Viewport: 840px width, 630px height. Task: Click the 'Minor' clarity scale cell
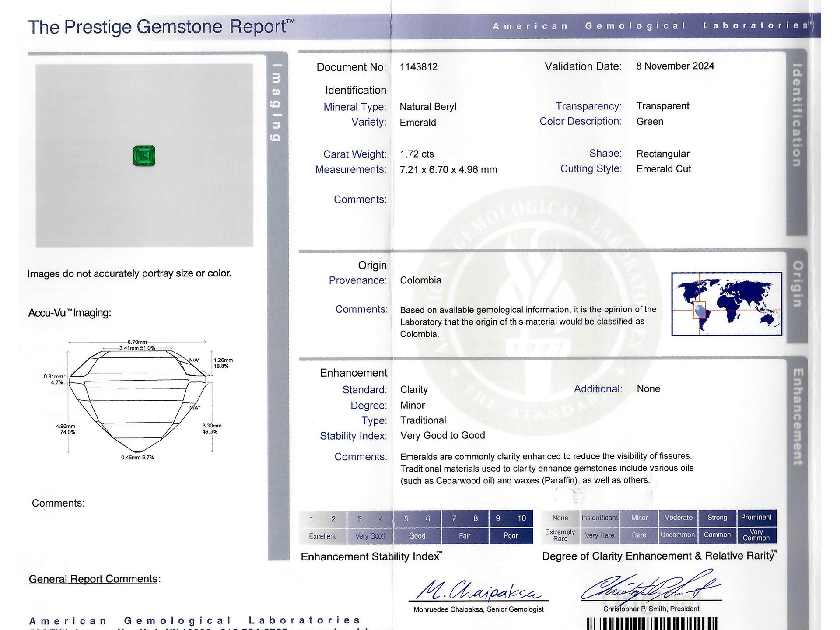(639, 518)
